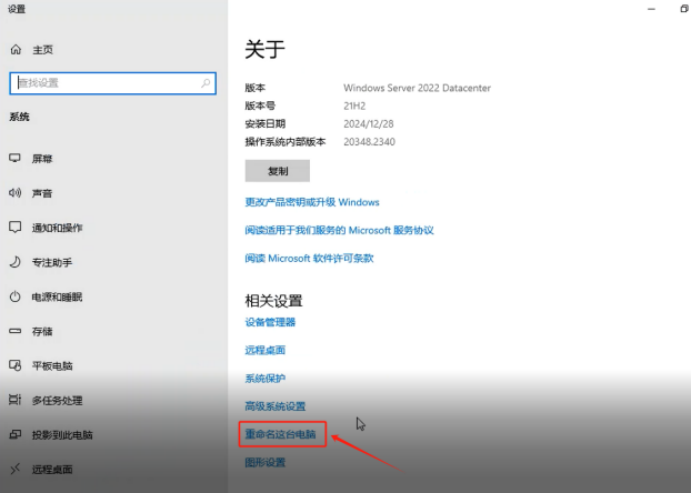Select the 声音 speaker icon
This screenshot has width=692, height=493.
click(x=15, y=193)
